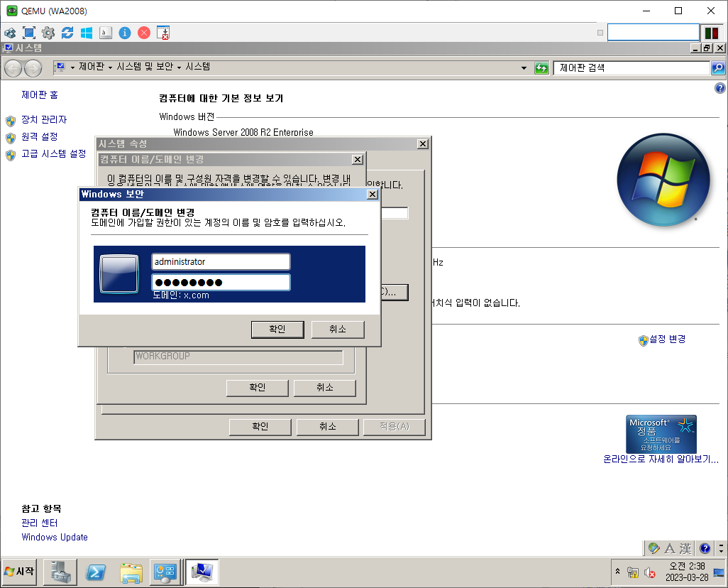
Task: Click 취소 in System Properties dialog
Action: coord(327,427)
